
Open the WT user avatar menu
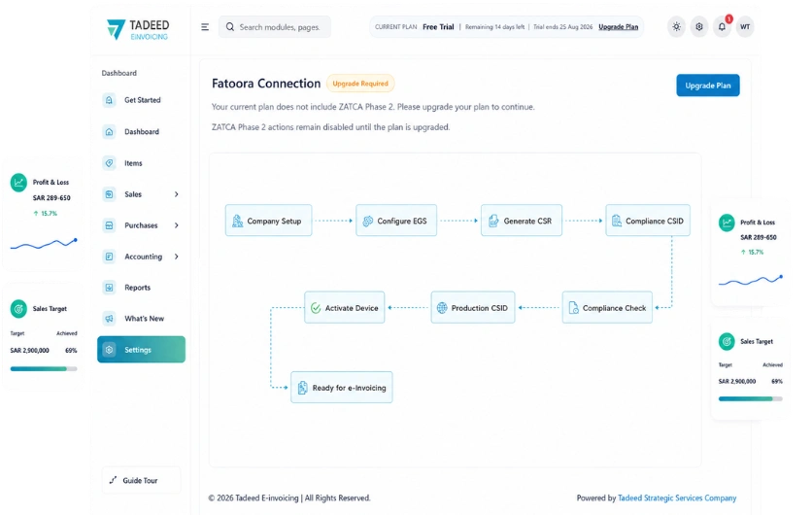(745, 27)
